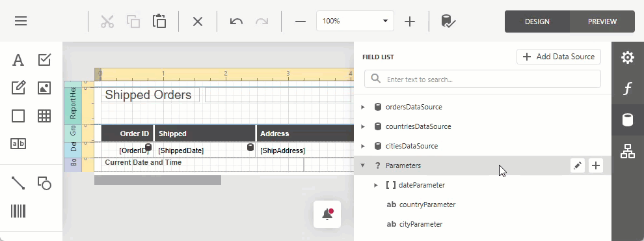Undo the last action
The width and height of the screenshot is (644, 241).
coord(236,21)
